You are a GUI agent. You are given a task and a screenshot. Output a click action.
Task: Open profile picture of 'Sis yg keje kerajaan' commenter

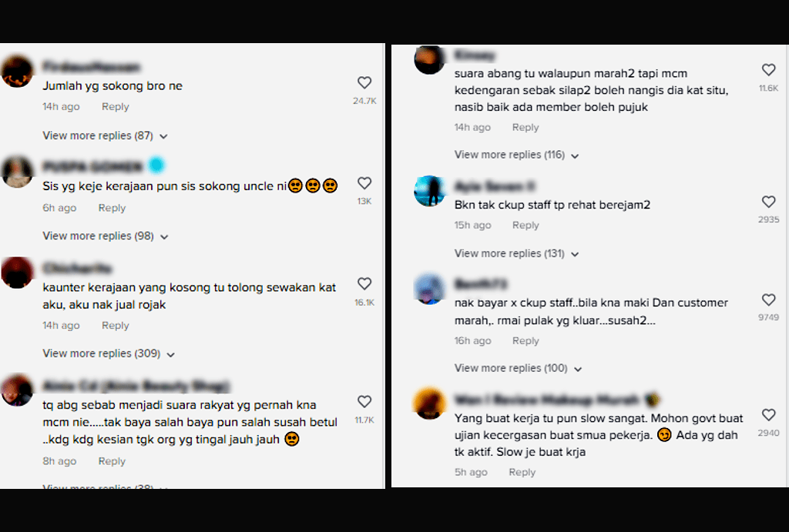click(x=18, y=172)
